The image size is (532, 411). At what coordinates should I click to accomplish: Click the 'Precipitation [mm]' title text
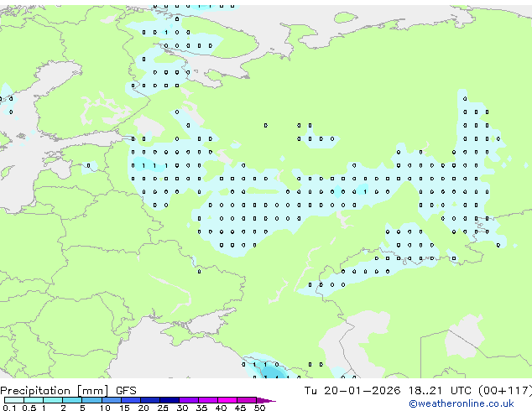coord(55,391)
